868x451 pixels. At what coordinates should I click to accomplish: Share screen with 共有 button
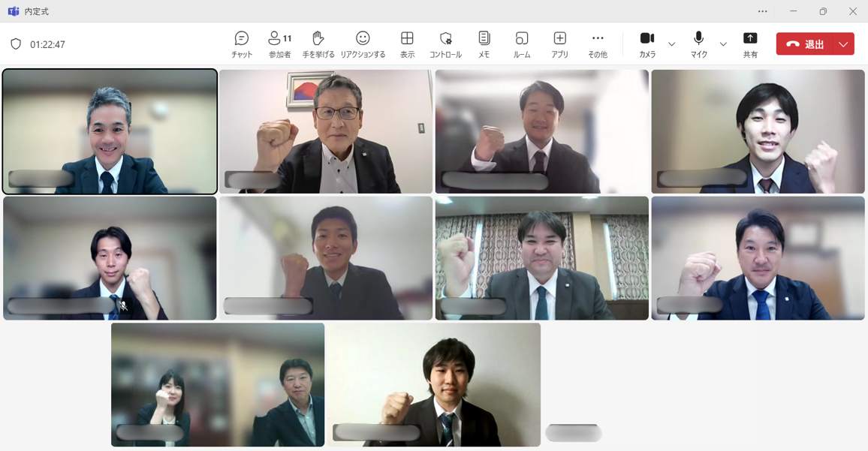pyautogui.click(x=750, y=44)
